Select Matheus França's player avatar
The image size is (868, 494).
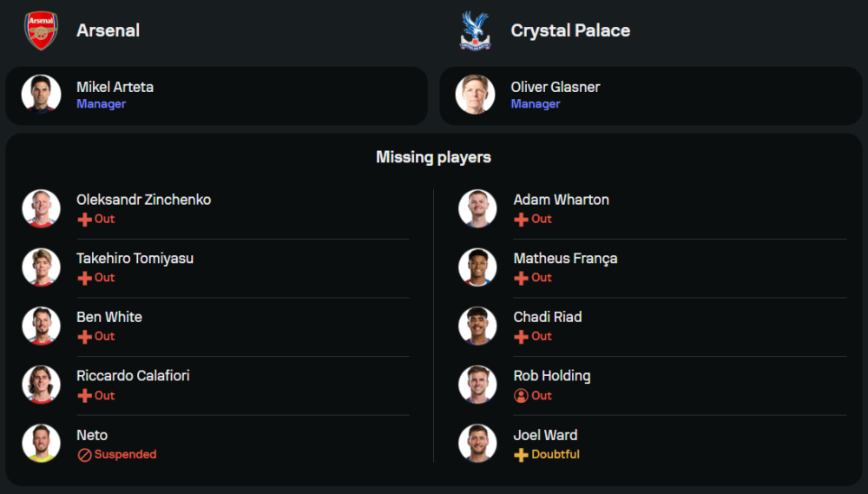477,267
